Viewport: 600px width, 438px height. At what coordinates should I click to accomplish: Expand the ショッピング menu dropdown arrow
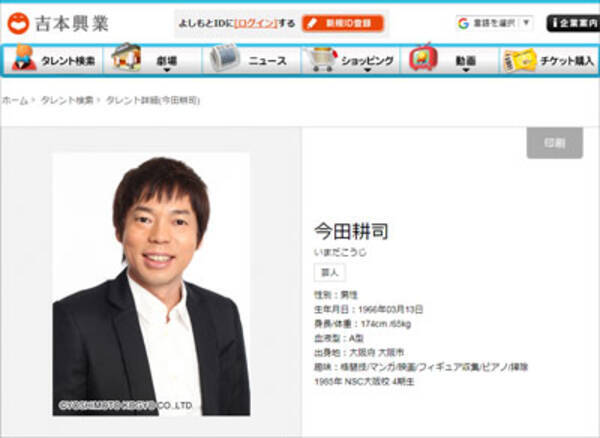[x=367, y=70]
